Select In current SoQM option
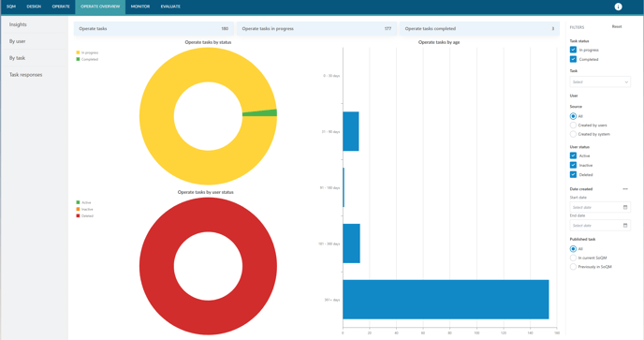 point(573,258)
